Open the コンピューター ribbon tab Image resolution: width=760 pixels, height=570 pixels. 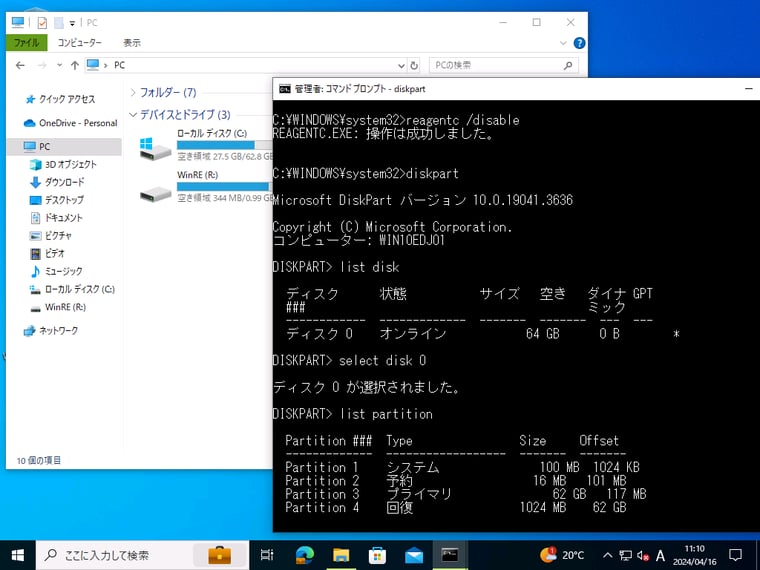click(79, 43)
